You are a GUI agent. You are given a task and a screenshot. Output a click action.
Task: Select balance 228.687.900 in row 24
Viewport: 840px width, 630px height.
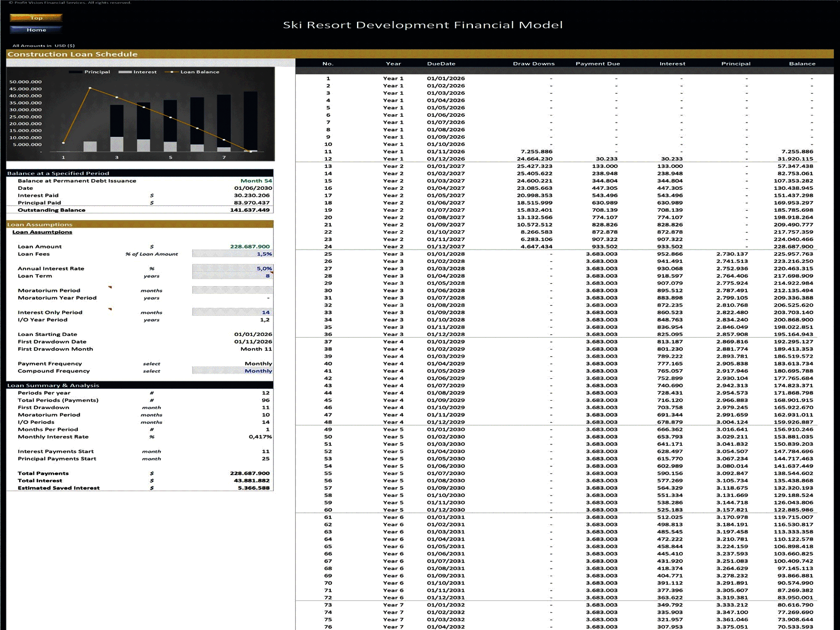(793, 247)
